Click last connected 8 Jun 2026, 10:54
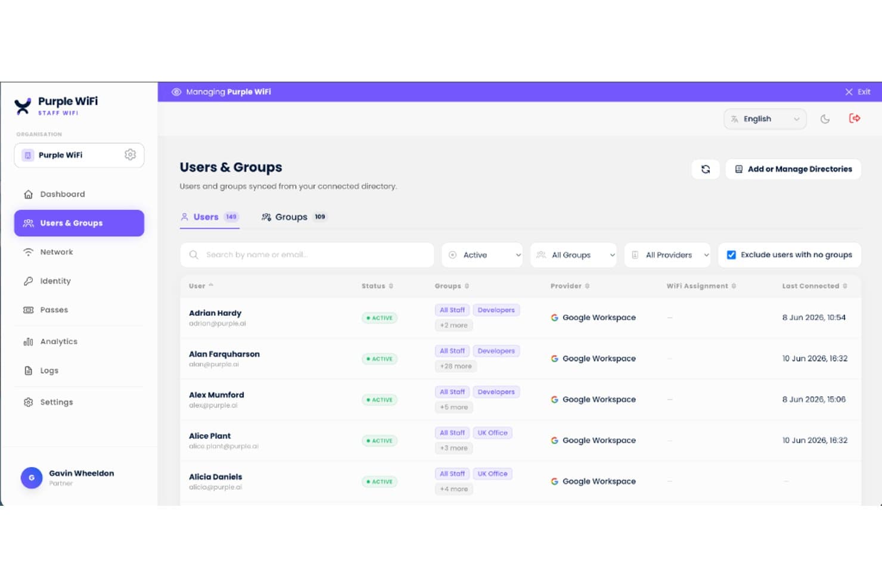Image resolution: width=882 pixels, height=588 pixels. click(813, 318)
